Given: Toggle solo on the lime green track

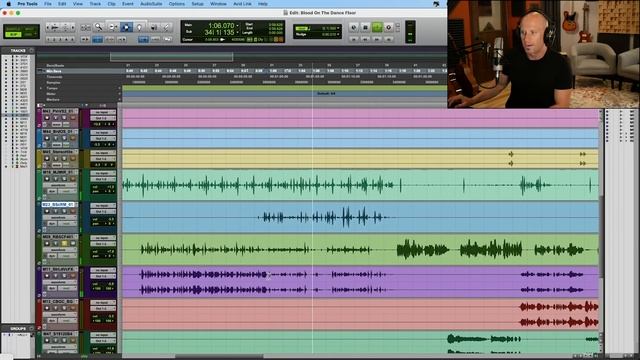Looking at the screenshot, I should (x=64, y=244).
